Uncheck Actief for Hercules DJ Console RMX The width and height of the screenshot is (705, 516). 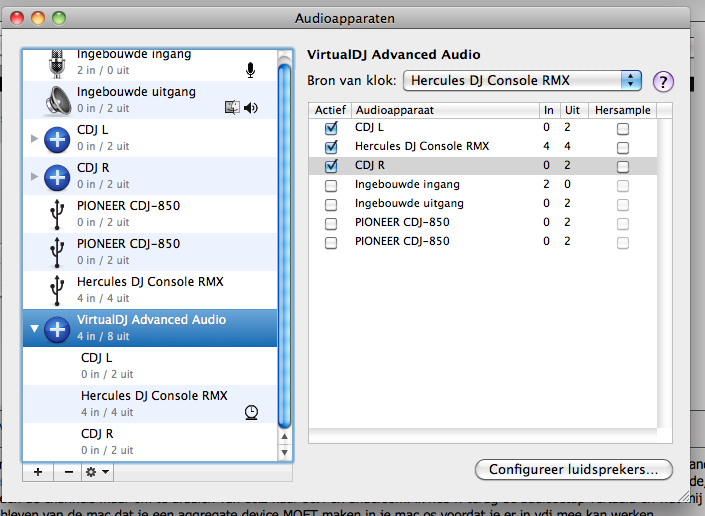331,147
